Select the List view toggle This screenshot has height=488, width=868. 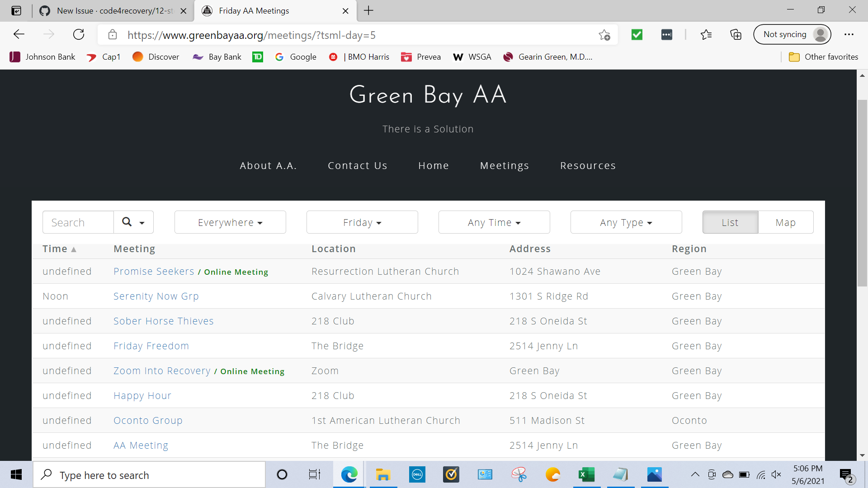(x=730, y=222)
